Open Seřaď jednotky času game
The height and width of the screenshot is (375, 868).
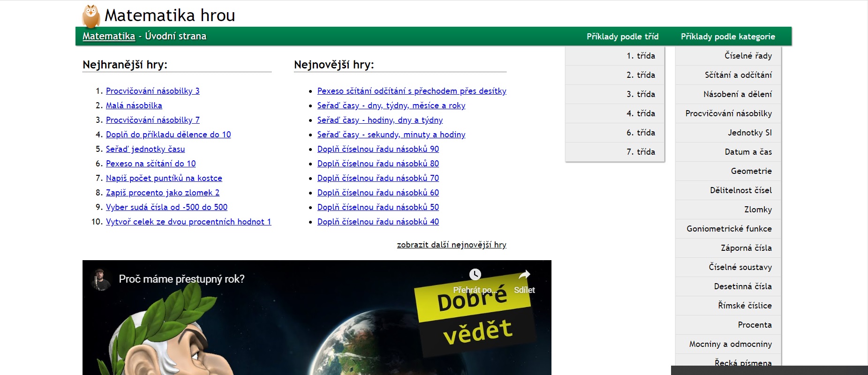click(145, 149)
